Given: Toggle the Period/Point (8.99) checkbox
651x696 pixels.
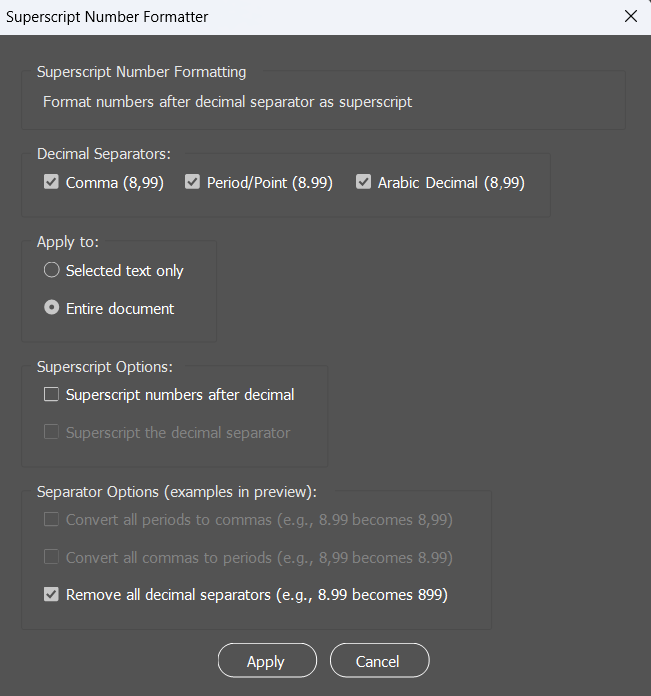Looking at the screenshot, I should point(193,183).
